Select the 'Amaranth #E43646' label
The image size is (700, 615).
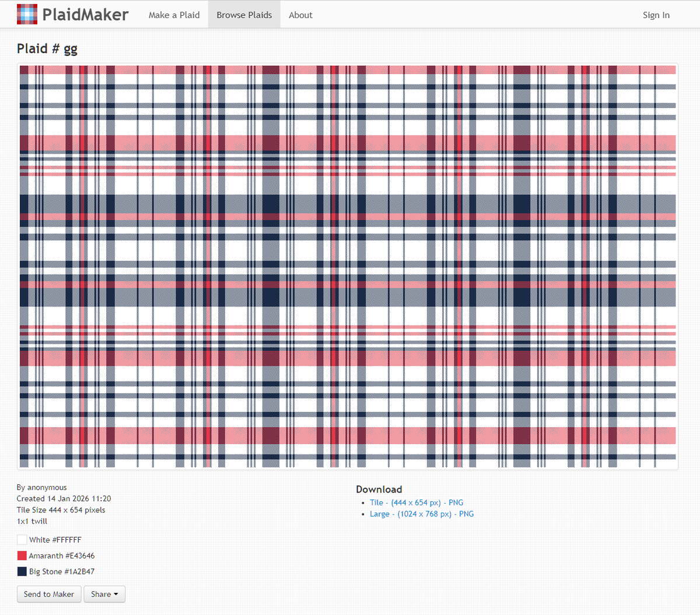[x=62, y=555]
